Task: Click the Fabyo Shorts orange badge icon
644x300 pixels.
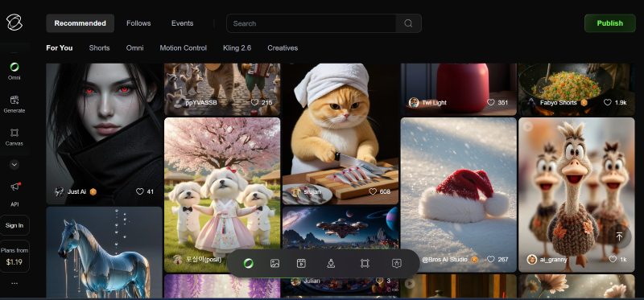Action: [584, 103]
